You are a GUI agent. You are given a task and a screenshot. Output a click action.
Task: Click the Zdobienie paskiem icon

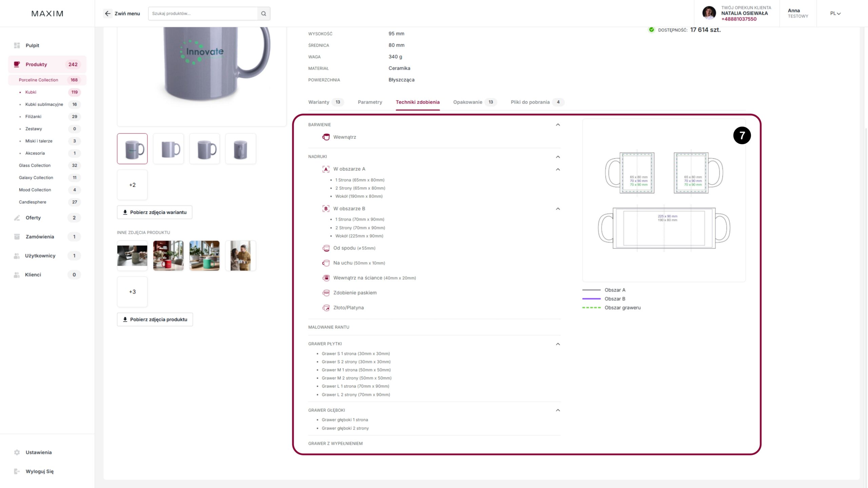click(x=326, y=293)
